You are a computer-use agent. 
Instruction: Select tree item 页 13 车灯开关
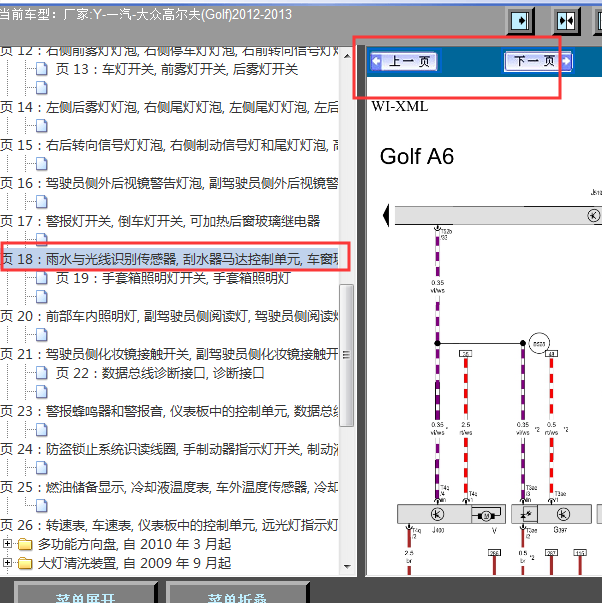(177, 69)
